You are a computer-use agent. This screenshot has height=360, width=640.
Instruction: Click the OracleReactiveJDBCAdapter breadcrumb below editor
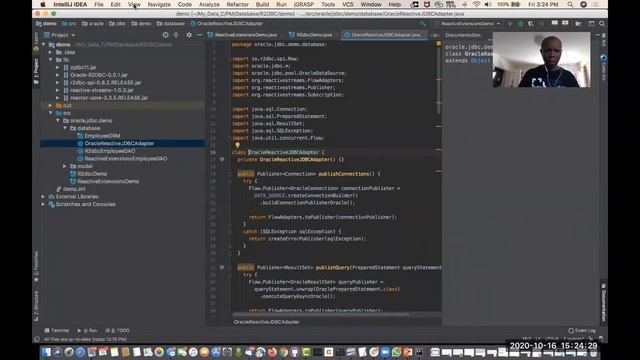(x=266, y=322)
